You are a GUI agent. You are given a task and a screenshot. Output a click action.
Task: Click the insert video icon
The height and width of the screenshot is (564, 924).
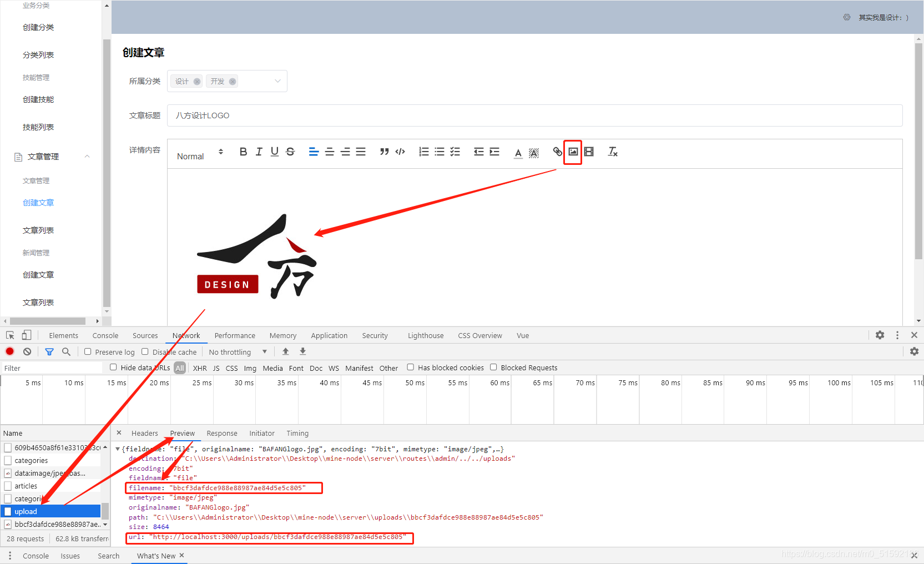(589, 152)
